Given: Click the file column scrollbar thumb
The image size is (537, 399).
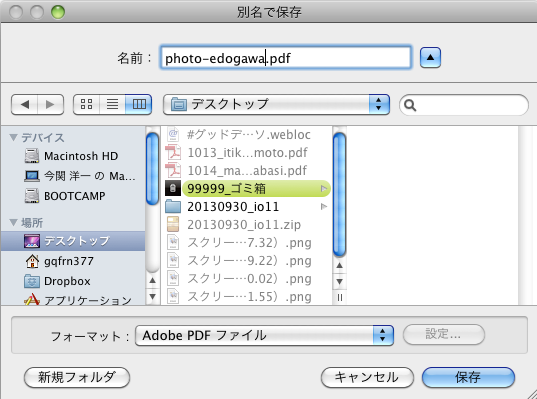Looking at the screenshot, I should point(339,195).
